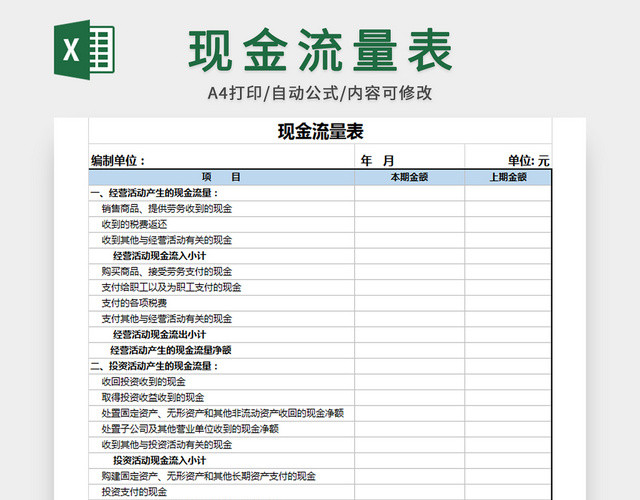
Task: Select the black 现金流量表 sheet title cell
Action: tap(320, 131)
